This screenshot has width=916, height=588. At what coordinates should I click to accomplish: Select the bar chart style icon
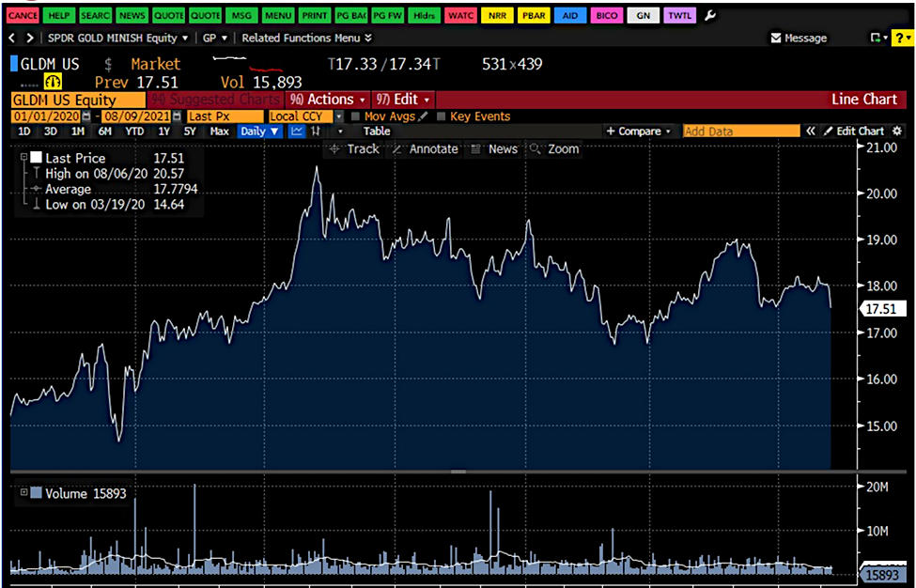coord(316,132)
